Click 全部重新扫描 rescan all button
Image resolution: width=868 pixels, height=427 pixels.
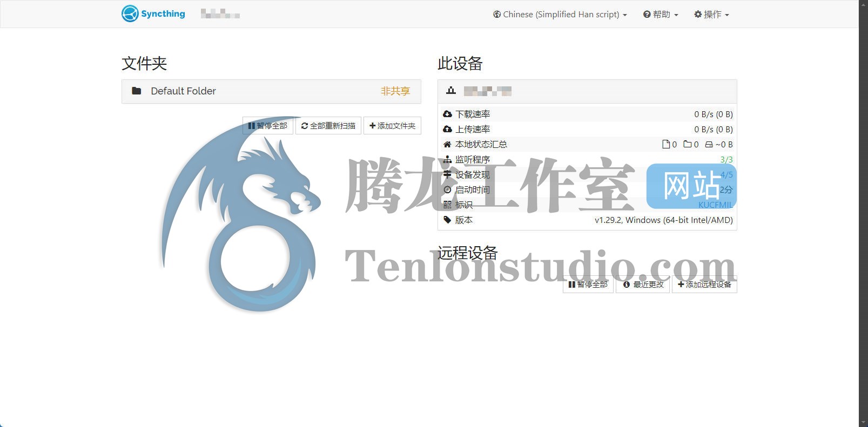pos(328,126)
